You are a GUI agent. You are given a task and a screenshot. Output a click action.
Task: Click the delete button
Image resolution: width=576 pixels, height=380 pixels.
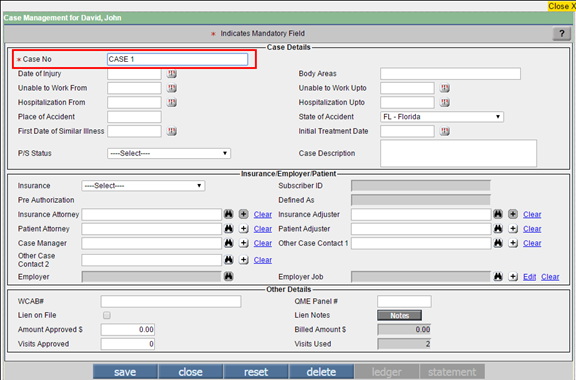coord(321,372)
